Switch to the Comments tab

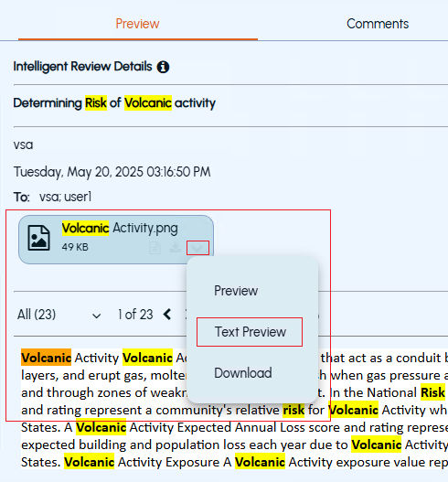(378, 24)
